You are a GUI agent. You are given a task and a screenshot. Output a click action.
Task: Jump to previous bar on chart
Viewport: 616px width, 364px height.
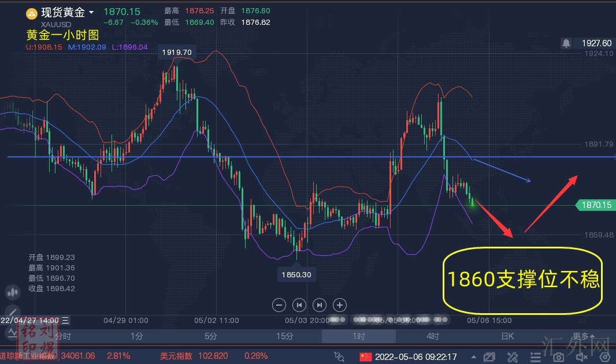coord(299,304)
